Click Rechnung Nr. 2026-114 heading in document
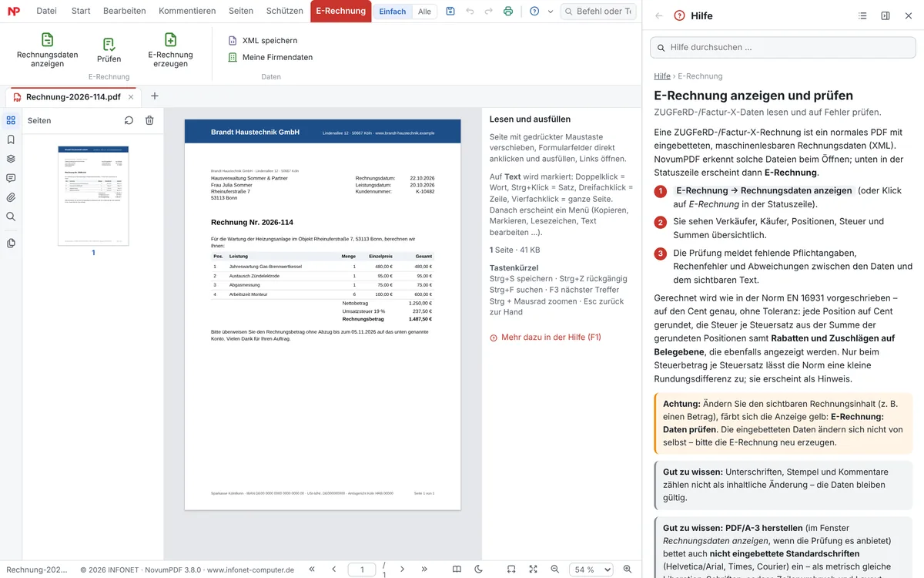The height and width of the screenshot is (578, 924). 252,223
